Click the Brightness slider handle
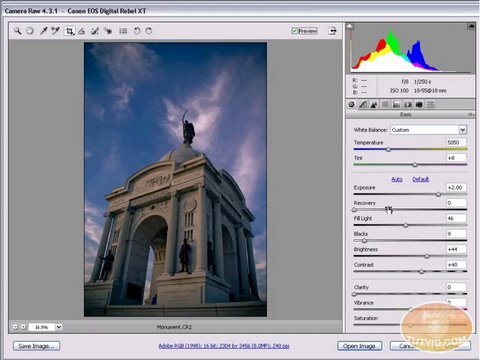 click(427, 257)
